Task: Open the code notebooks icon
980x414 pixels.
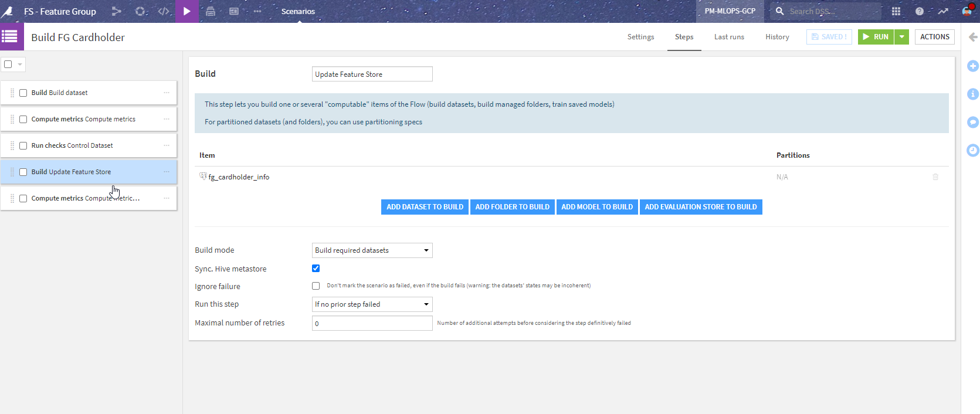Action: (x=164, y=11)
